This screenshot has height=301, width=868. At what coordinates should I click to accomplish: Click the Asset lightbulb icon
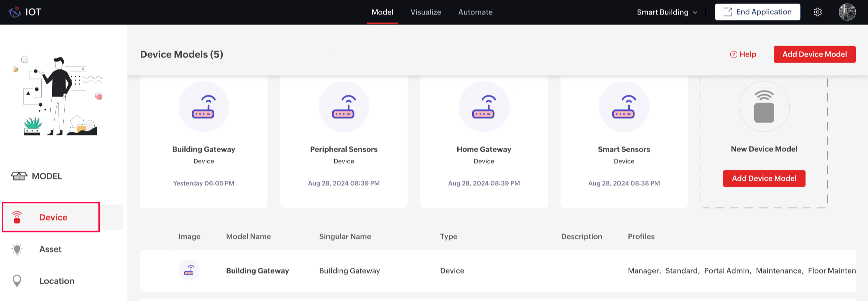17,249
